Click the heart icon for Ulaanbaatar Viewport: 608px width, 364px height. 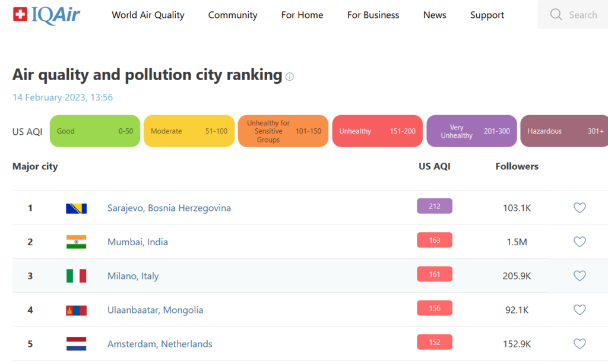pos(579,310)
